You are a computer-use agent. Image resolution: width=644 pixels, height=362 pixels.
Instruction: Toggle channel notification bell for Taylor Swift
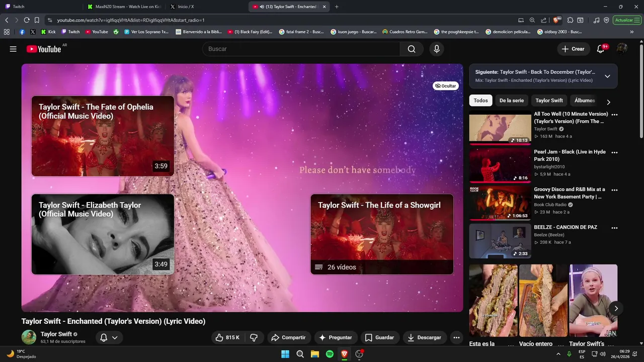coord(109,337)
